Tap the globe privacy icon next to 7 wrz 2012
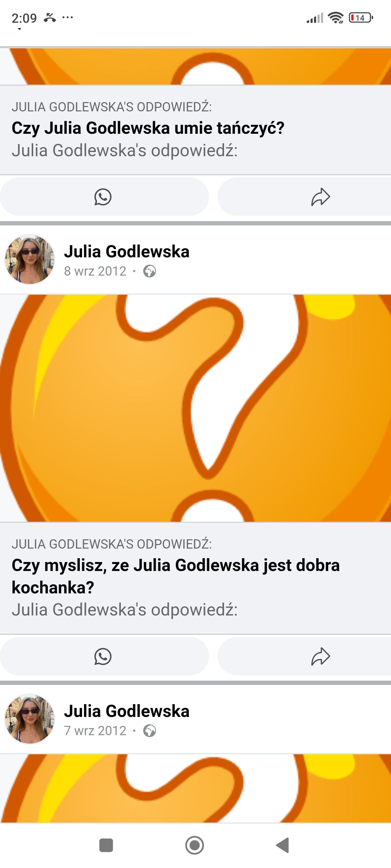This screenshot has width=391, height=868. tap(149, 730)
